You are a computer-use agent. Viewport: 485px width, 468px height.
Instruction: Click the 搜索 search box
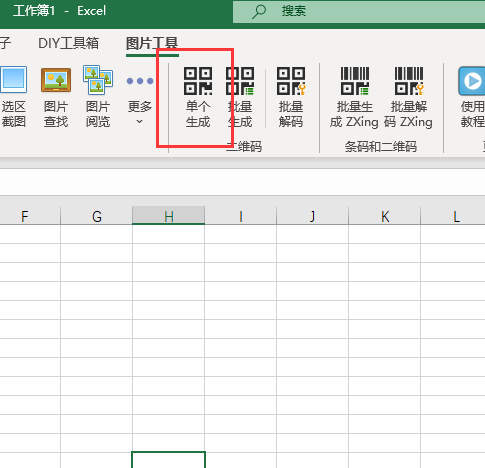coord(359,12)
